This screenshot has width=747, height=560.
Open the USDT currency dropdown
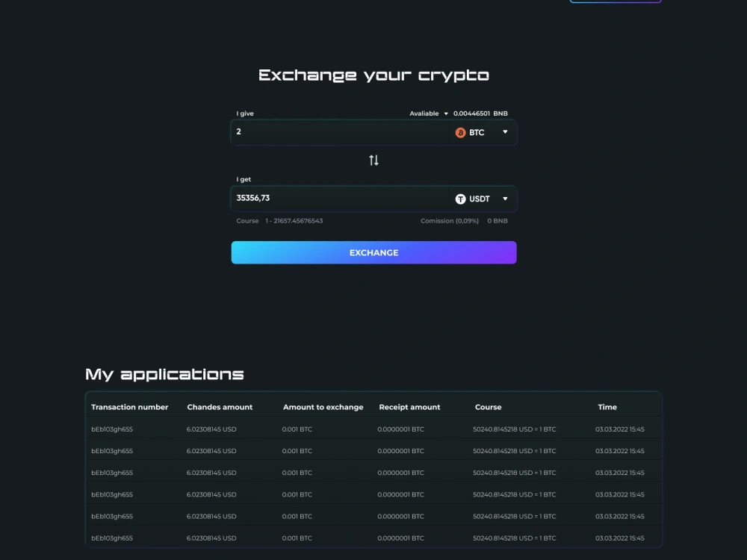pyautogui.click(x=506, y=199)
